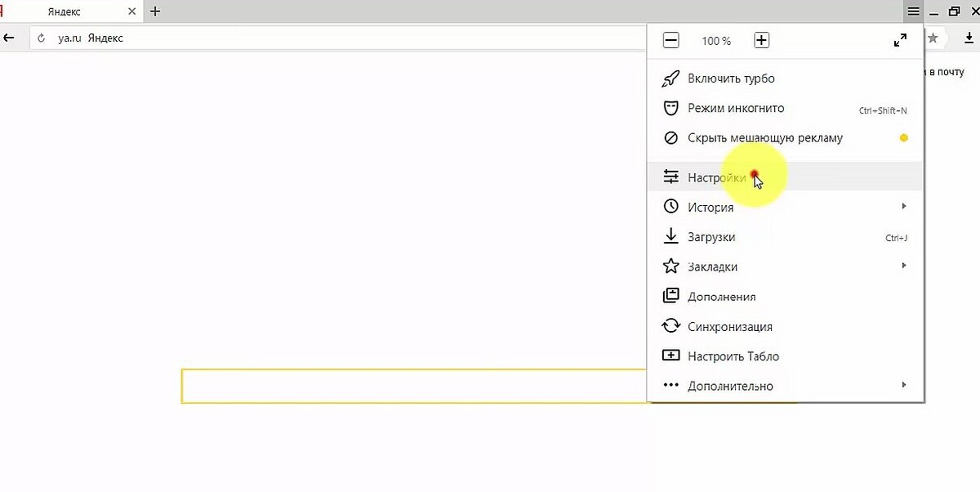Click the Ctrl+Shift+N shortcut label

coord(883,110)
